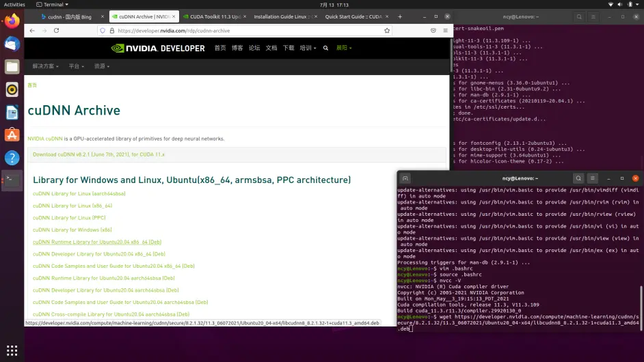This screenshot has height=362, width=644.
Task: Expand the user account dropdown
Action: (344, 48)
